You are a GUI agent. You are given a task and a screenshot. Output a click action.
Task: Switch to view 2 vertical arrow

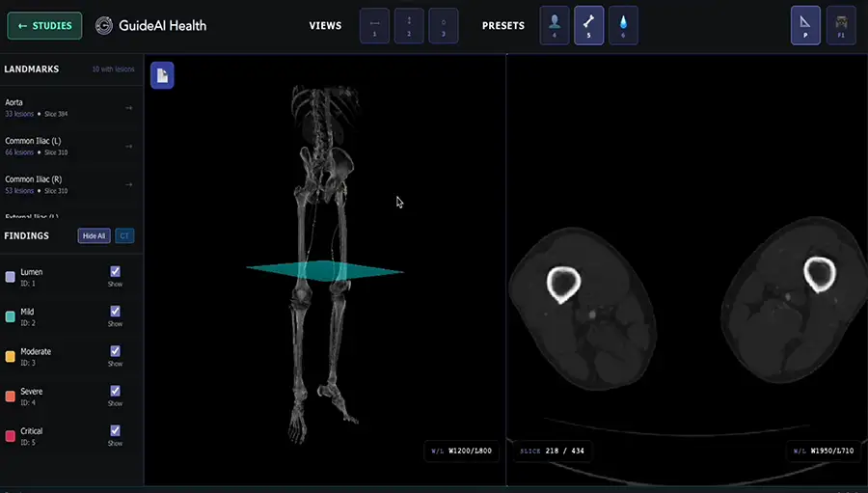click(x=409, y=25)
